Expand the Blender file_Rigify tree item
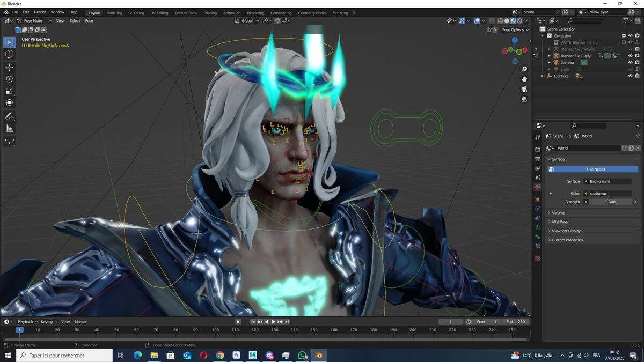Viewport: 644px width, 362px height. [x=549, y=56]
